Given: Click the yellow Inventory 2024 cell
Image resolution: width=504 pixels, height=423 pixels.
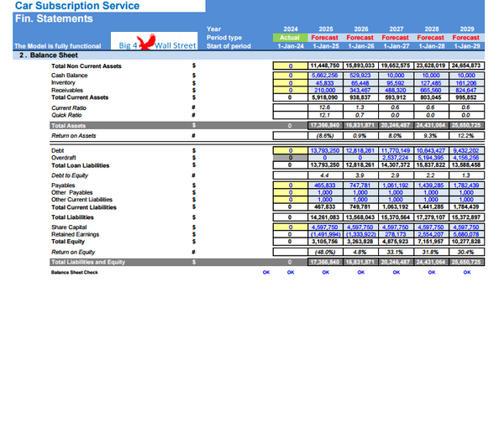Looking at the screenshot, I should pos(290,83).
